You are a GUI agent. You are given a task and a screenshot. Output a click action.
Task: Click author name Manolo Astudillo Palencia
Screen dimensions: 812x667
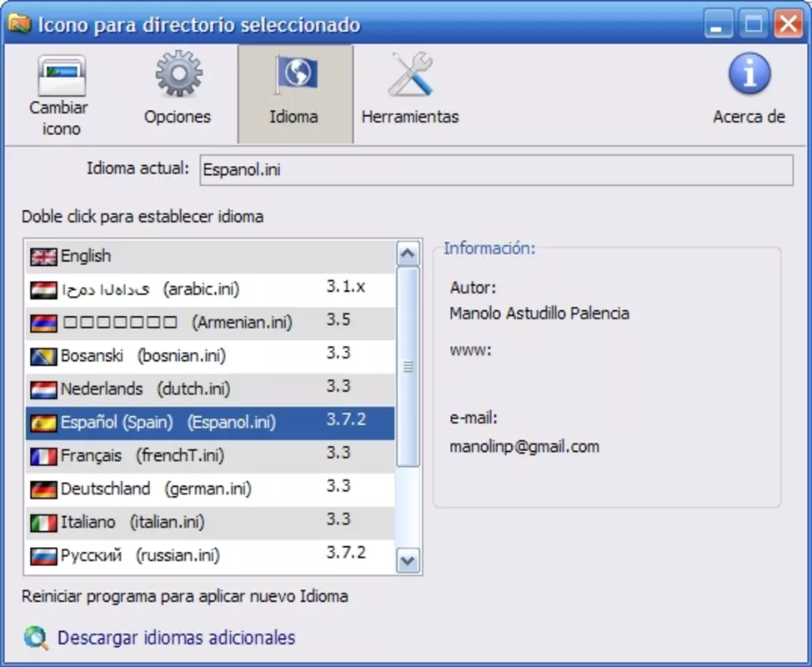click(x=539, y=313)
